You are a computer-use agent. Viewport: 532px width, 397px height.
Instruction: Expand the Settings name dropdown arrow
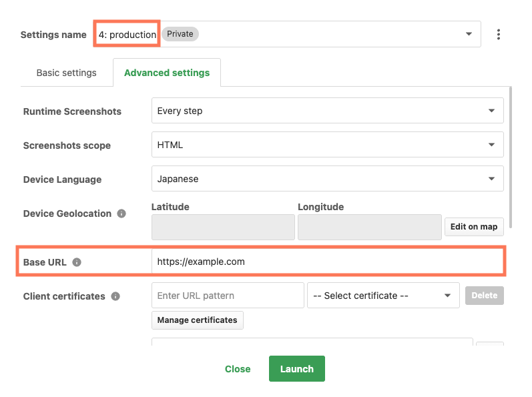click(469, 34)
